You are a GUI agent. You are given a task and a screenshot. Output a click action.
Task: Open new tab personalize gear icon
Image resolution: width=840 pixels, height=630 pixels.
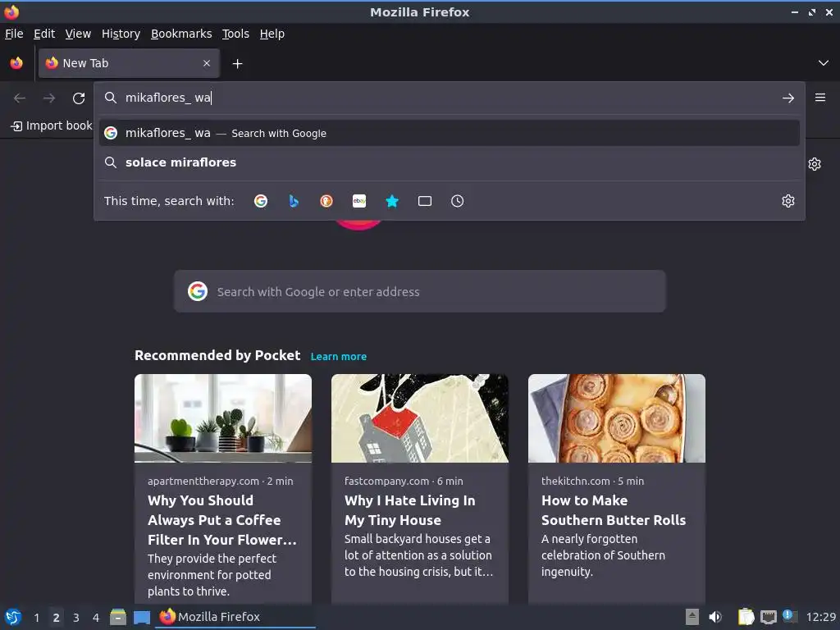[x=815, y=164]
